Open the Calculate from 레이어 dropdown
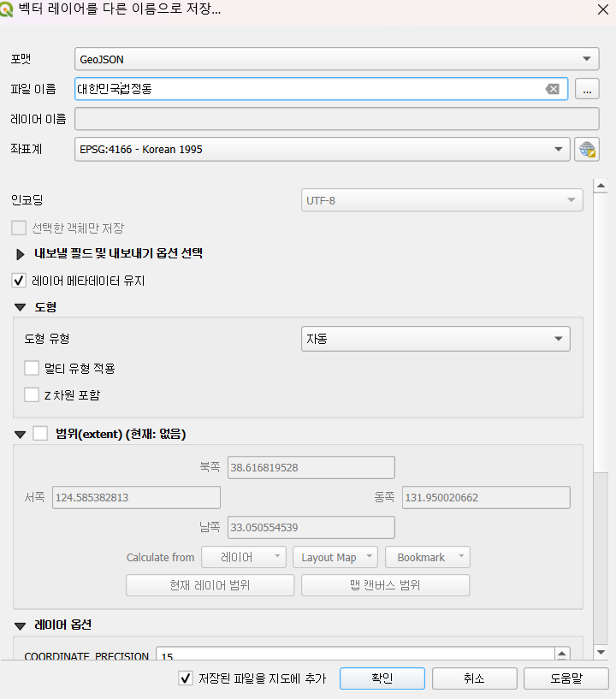The width and height of the screenshot is (616, 699). pos(243,557)
